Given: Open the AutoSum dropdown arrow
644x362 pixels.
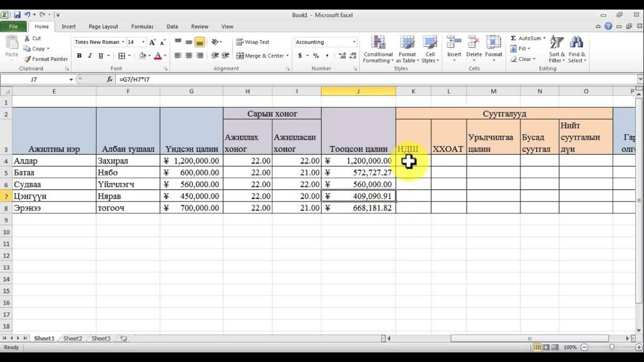Looking at the screenshot, I should [x=544, y=38].
